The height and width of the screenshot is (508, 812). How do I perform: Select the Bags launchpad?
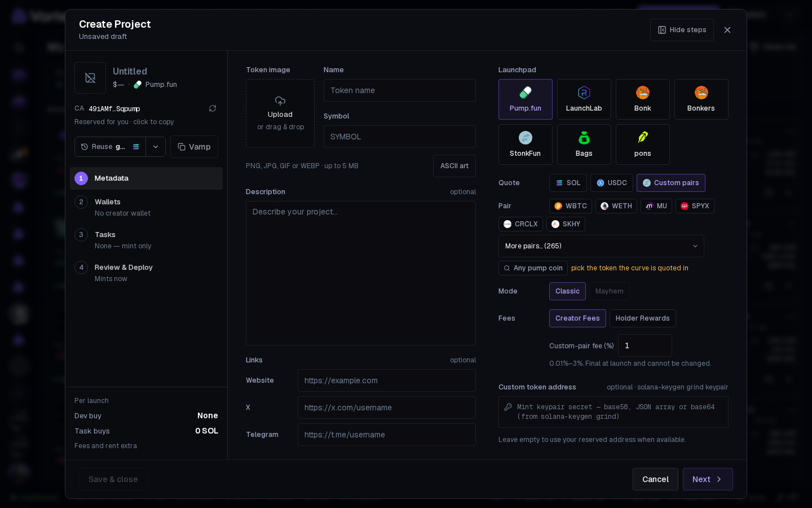point(584,144)
